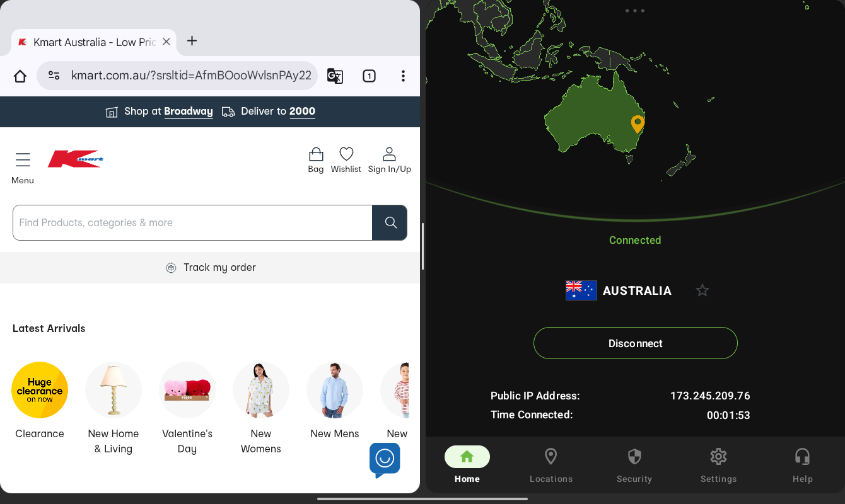Image resolution: width=845 pixels, height=504 pixels.
Task: Focus the Find Products search field
Action: coord(192,222)
